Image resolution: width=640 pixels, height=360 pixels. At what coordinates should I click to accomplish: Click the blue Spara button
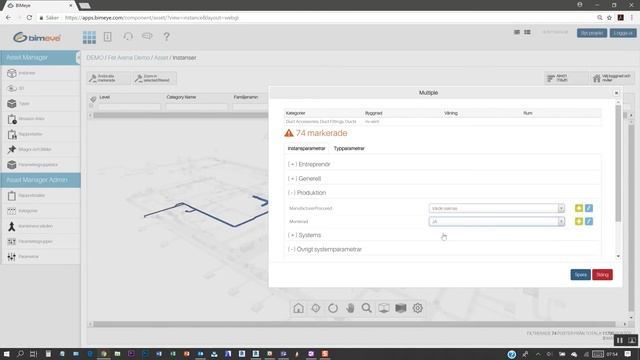tap(580, 275)
